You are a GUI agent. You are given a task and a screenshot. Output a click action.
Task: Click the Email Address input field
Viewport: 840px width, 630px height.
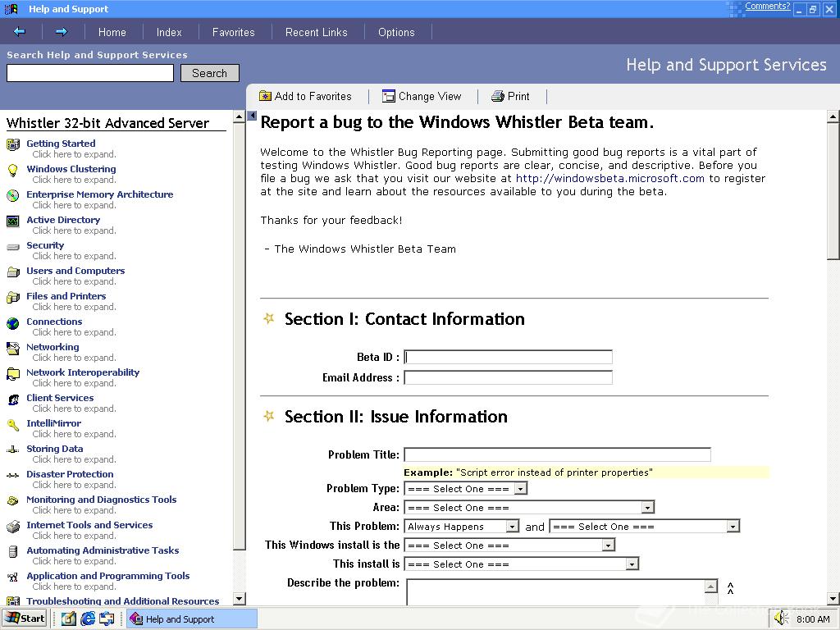pos(508,377)
